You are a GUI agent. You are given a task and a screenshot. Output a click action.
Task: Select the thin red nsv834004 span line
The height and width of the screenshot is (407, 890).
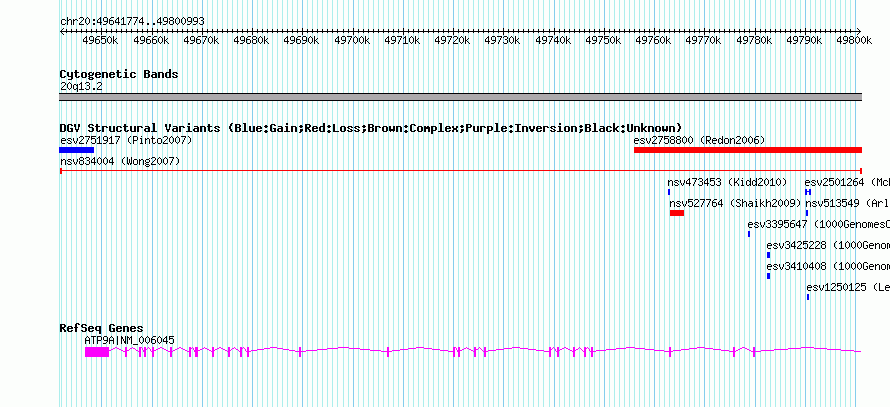[461, 171]
